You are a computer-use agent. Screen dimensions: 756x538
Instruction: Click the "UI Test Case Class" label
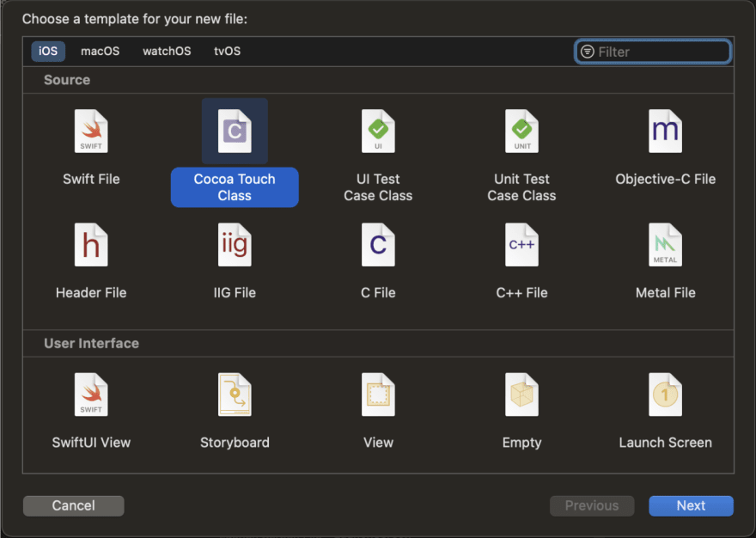(378, 187)
